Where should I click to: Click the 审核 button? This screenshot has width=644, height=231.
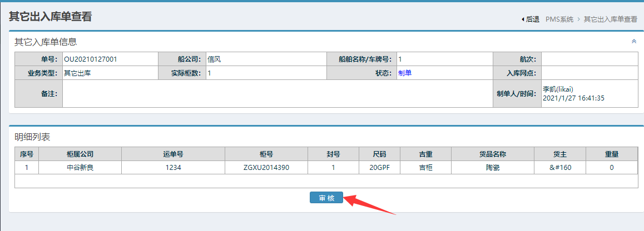coord(326,198)
